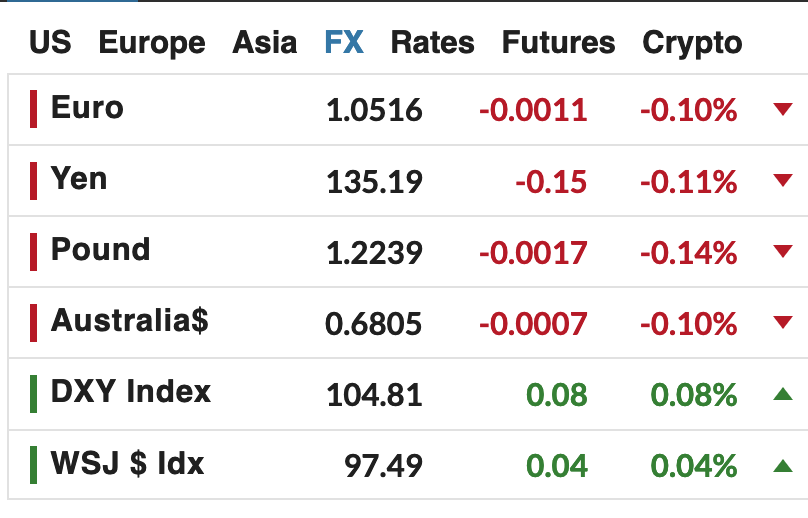Image resolution: width=808 pixels, height=518 pixels.
Task: Click the green up arrow for WSJ $ Idx
Action: point(783,465)
